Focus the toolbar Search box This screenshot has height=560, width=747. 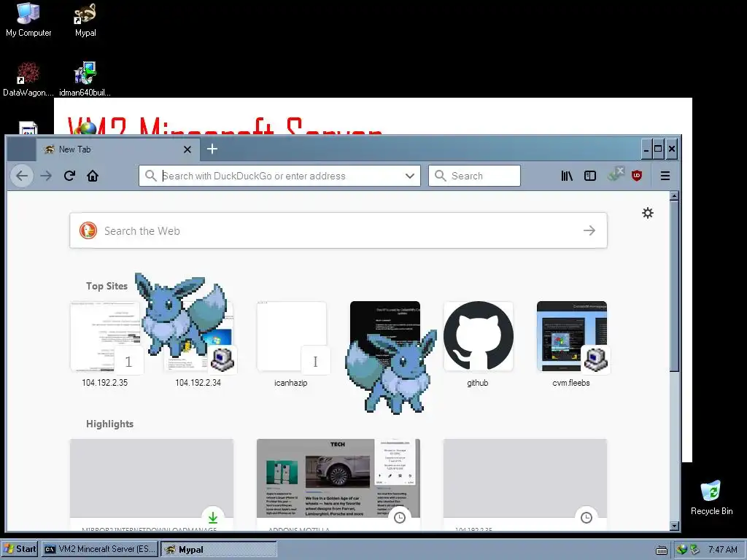(474, 176)
